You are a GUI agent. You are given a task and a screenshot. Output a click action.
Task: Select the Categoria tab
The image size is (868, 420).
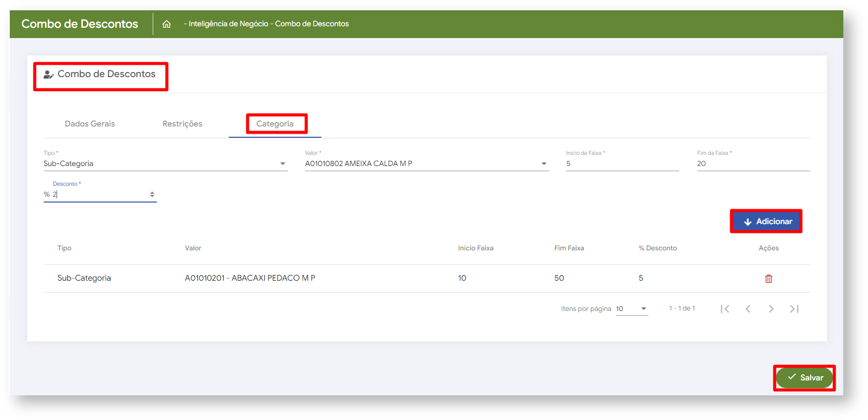pos(275,124)
